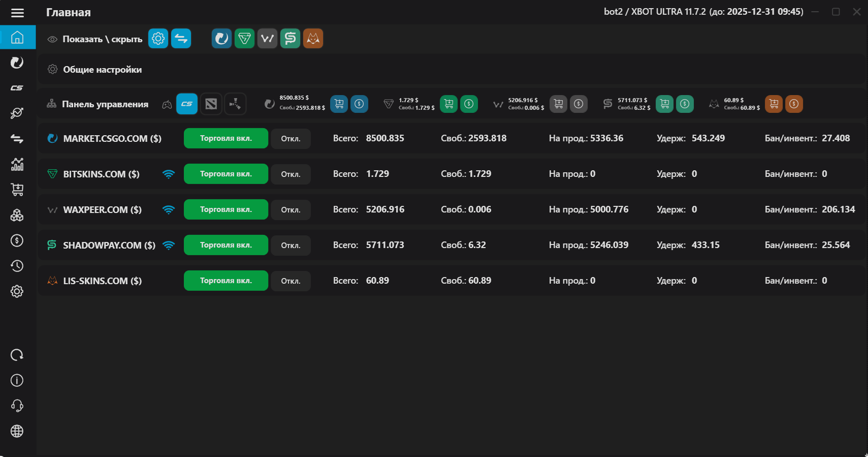868x457 pixels.
Task: Expand the MARKET.CSGO.COM ($) row
Action: click(x=112, y=138)
